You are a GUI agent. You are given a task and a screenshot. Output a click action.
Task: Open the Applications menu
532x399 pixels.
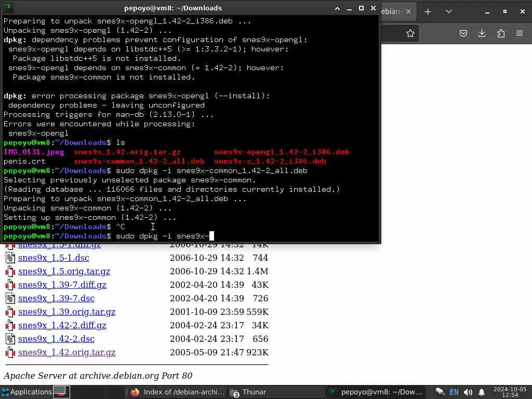tap(26, 392)
